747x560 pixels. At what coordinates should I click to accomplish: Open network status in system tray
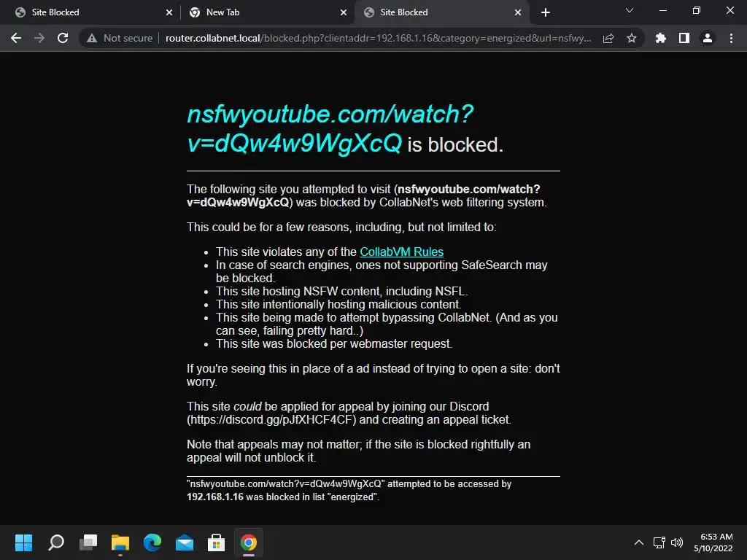tap(659, 542)
